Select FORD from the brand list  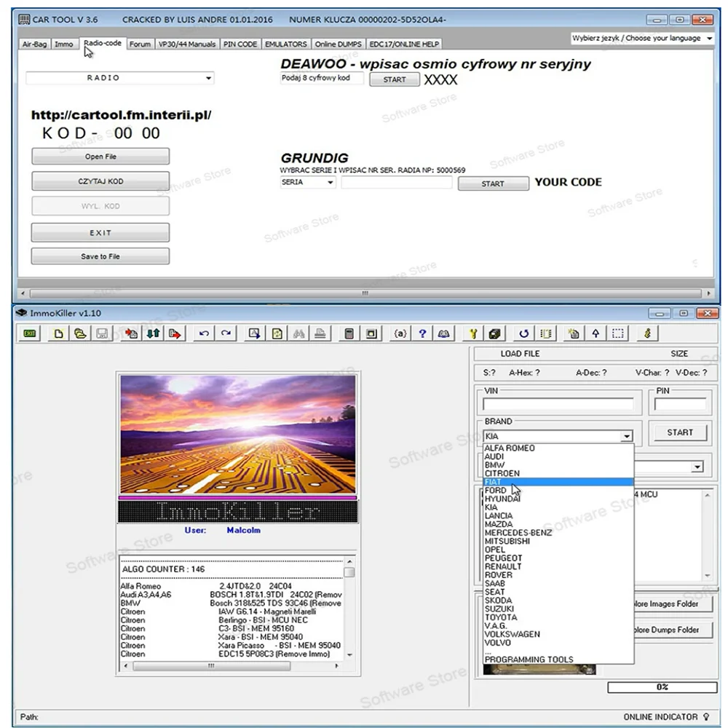[x=558, y=490]
